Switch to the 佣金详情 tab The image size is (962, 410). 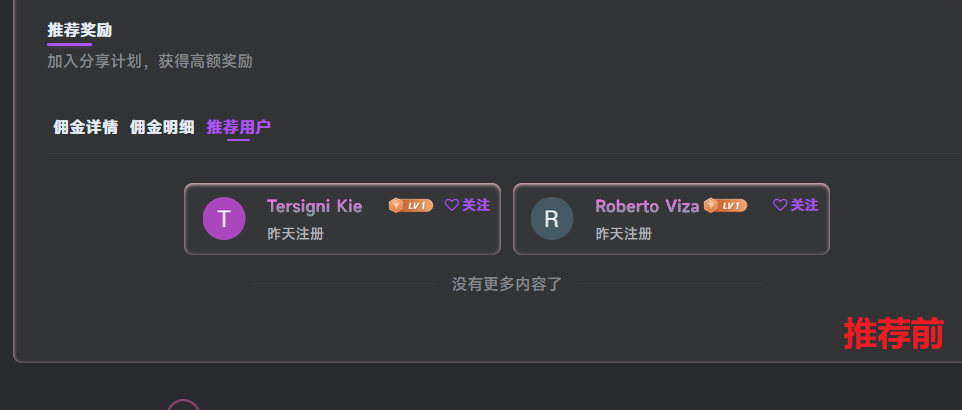click(x=85, y=127)
